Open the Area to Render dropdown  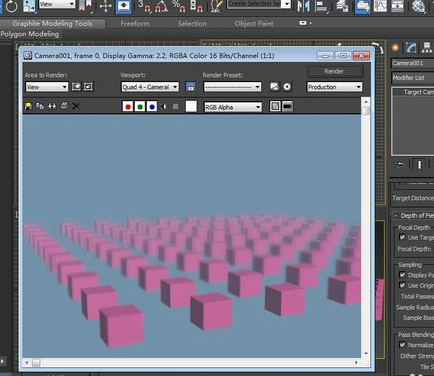click(x=47, y=87)
